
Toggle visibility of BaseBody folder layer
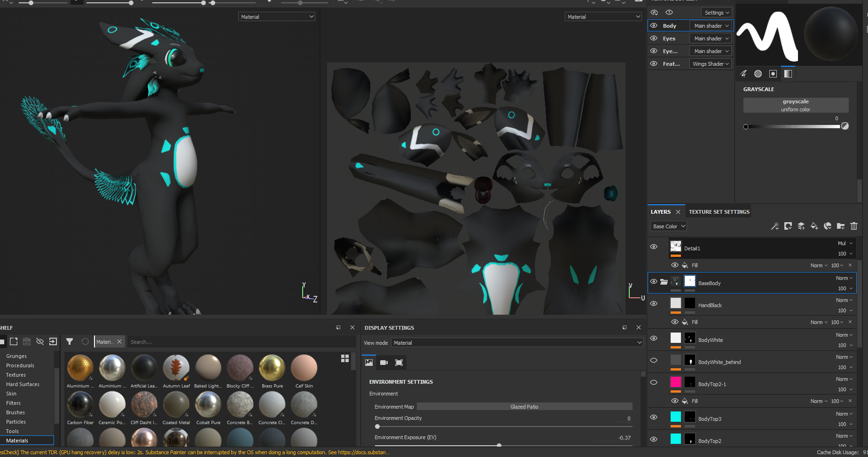654,282
